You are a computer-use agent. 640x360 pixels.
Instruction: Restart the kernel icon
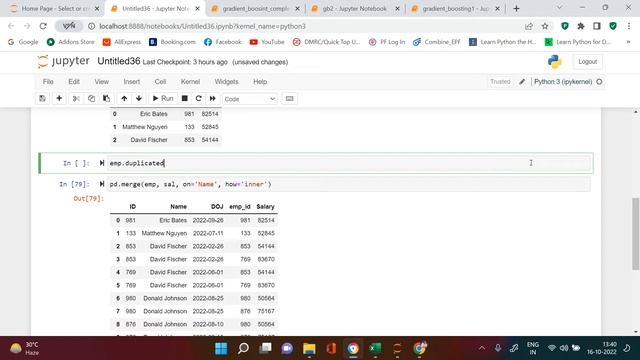(x=198, y=99)
